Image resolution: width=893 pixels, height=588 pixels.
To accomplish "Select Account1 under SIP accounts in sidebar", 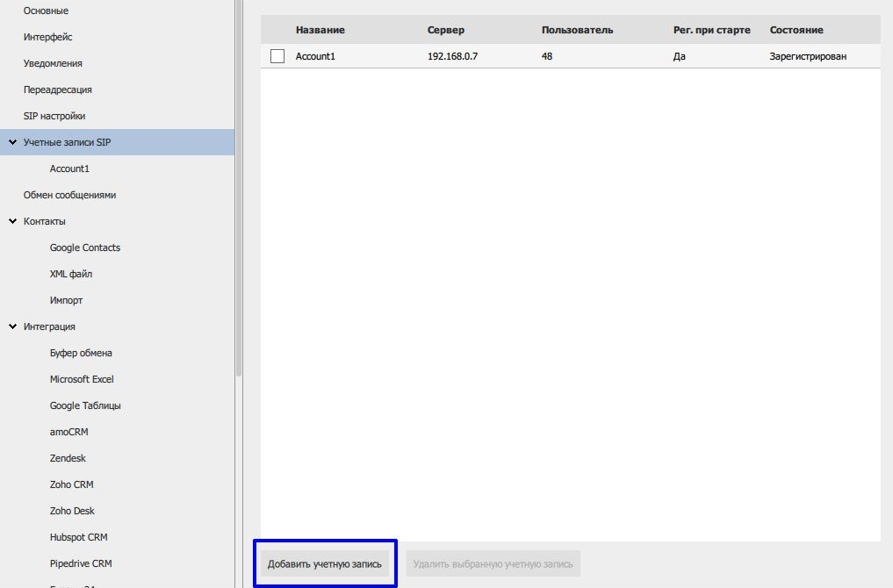I will click(x=69, y=169).
